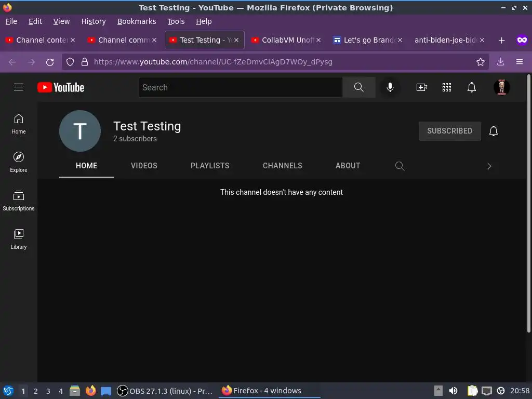Open the YouTube apps grid icon
Image resolution: width=532 pixels, height=399 pixels.
(x=447, y=87)
